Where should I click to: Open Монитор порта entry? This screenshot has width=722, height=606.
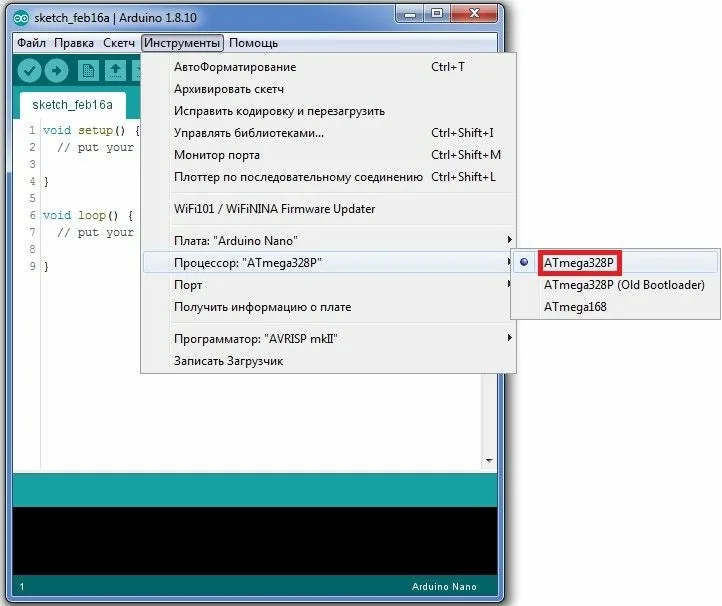click(x=329, y=155)
